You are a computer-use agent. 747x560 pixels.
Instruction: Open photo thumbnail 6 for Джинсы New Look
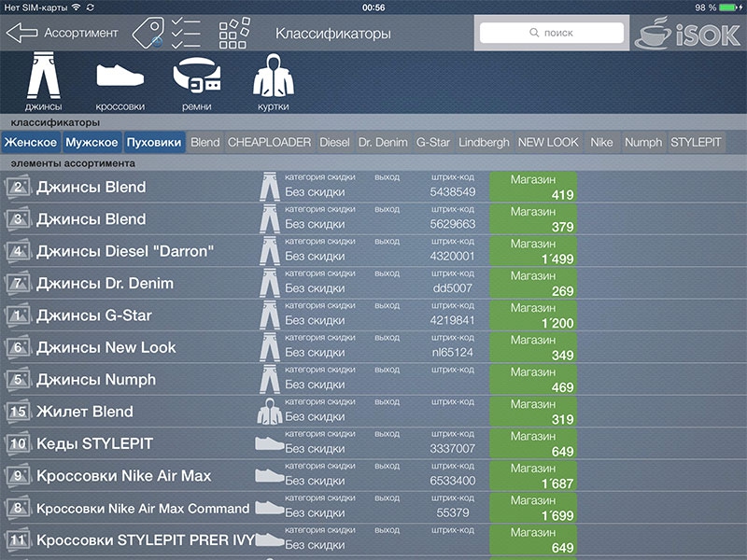tap(18, 347)
